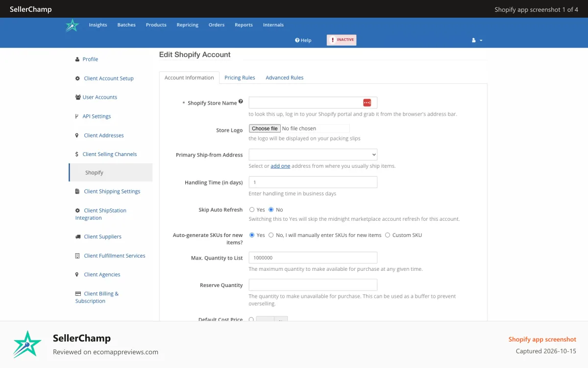Switch to the Pricing Rules tab
The image size is (588, 368).
pyautogui.click(x=240, y=78)
